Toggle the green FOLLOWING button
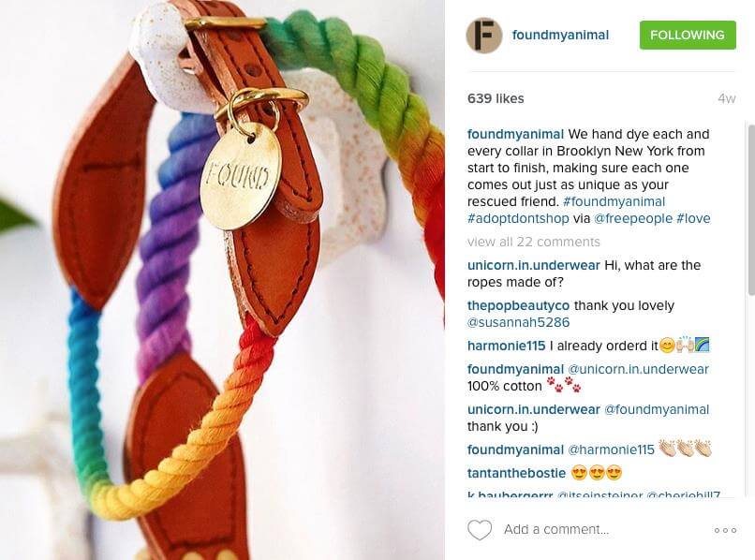 click(x=688, y=36)
